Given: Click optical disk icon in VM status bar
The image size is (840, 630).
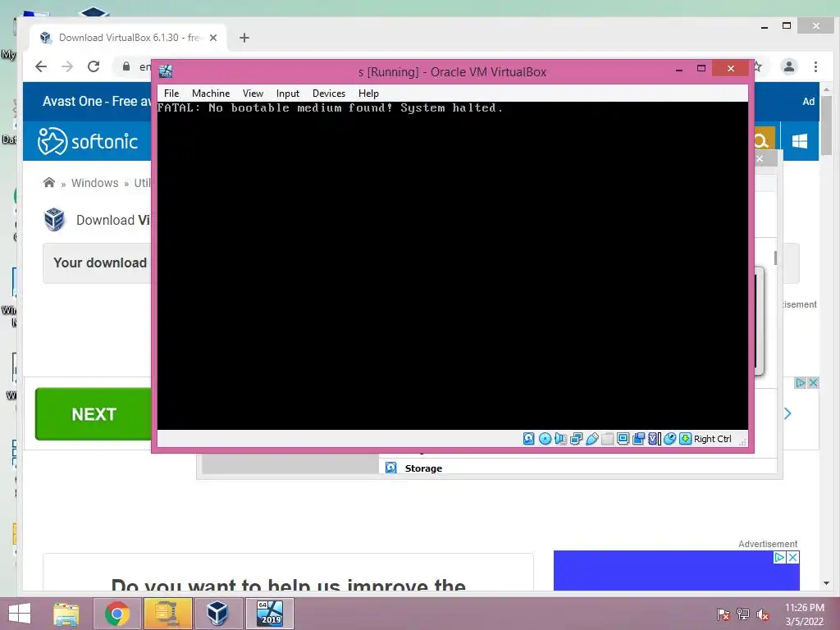Looking at the screenshot, I should coord(545,439).
